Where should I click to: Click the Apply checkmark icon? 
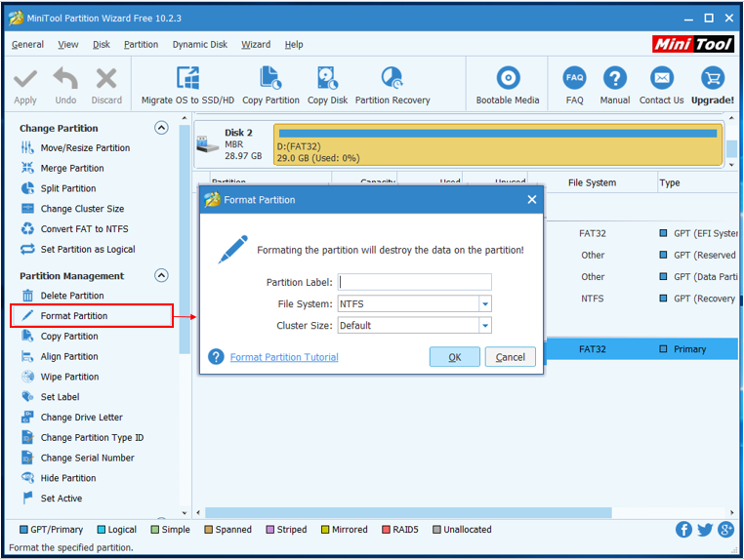click(x=25, y=79)
